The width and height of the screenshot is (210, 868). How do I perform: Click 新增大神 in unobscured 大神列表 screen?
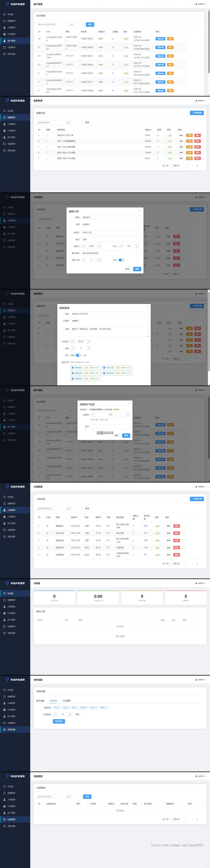click(x=197, y=499)
